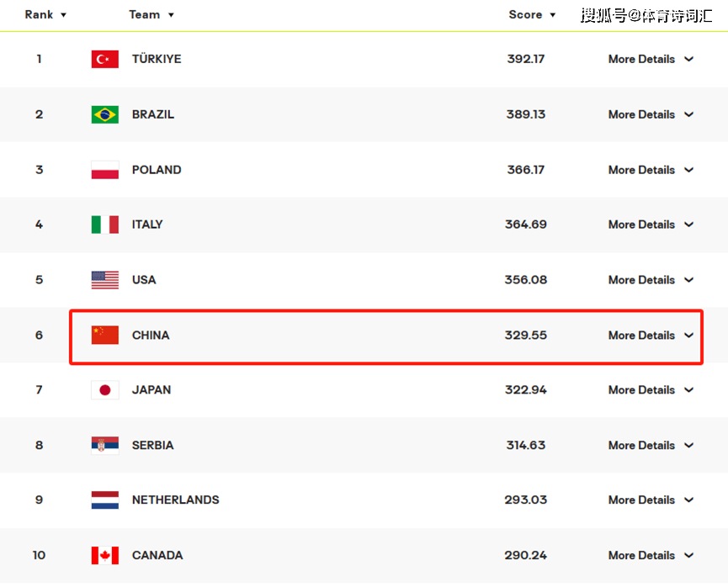728x587 pixels.
Task: Click the USA flag icon
Action: tap(105, 280)
